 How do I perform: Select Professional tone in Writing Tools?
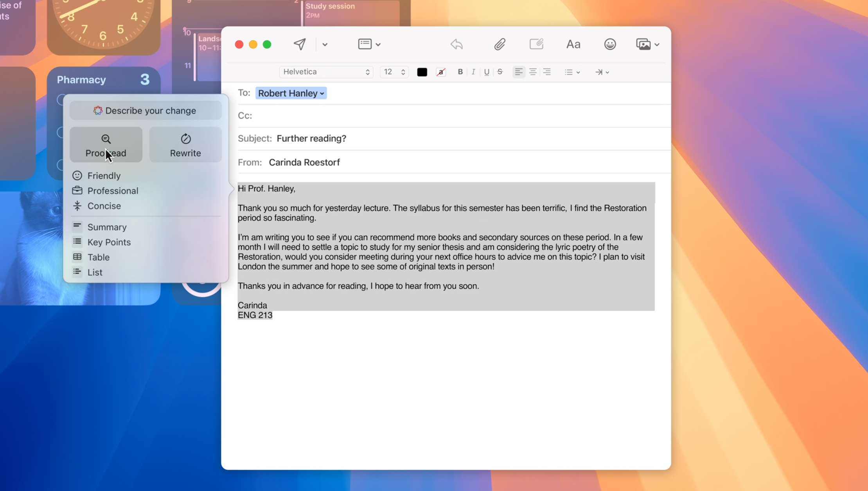click(x=113, y=191)
